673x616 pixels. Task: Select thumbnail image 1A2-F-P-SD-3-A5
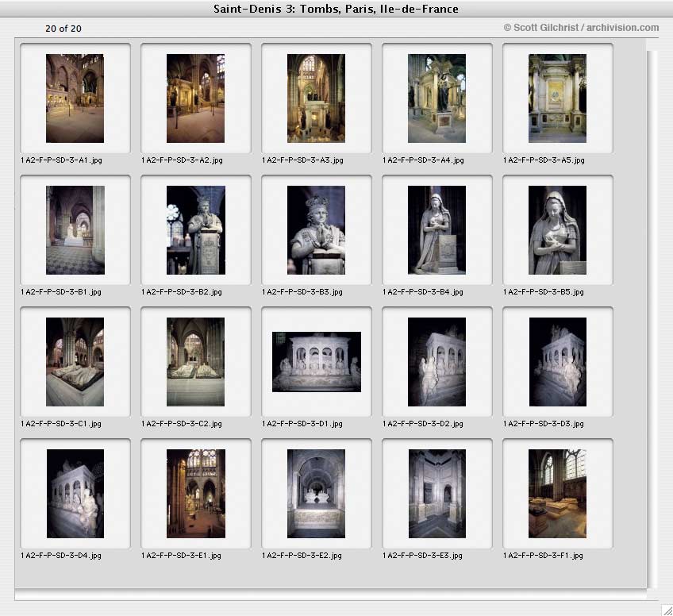pyautogui.click(x=558, y=98)
